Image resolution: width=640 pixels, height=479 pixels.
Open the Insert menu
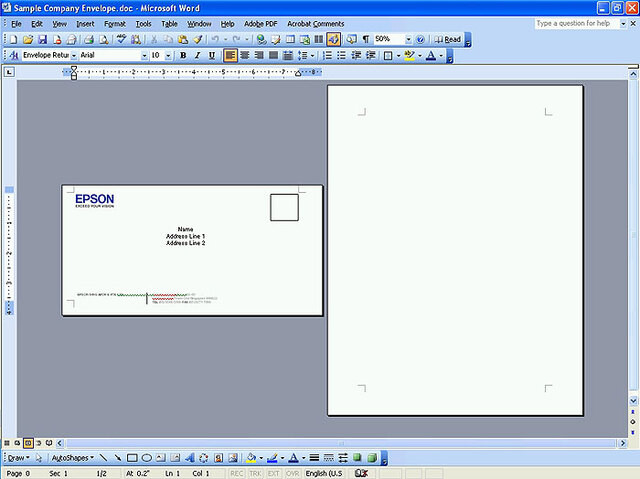tap(85, 24)
